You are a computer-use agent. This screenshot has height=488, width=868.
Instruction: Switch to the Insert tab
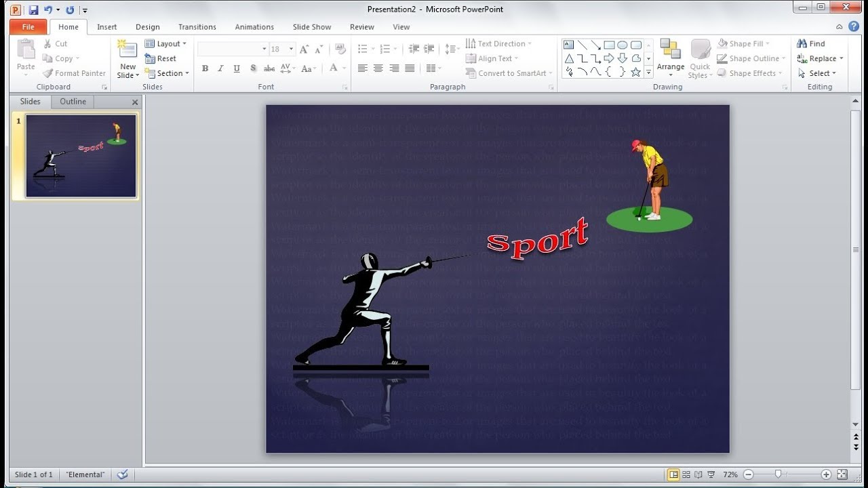pyautogui.click(x=106, y=27)
